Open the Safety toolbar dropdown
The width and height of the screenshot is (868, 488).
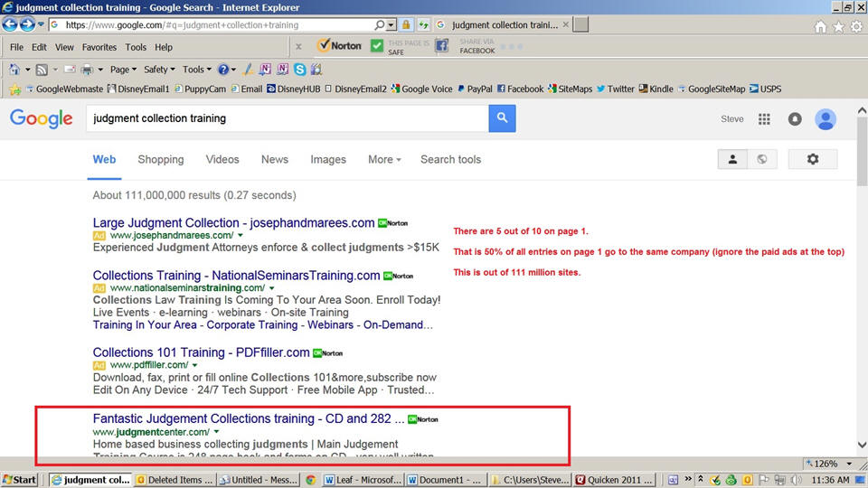tap(159, 70)
